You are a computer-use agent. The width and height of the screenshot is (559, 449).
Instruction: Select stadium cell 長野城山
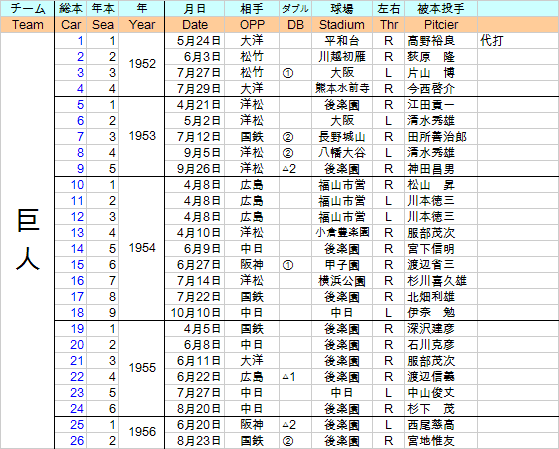point(342,137)
